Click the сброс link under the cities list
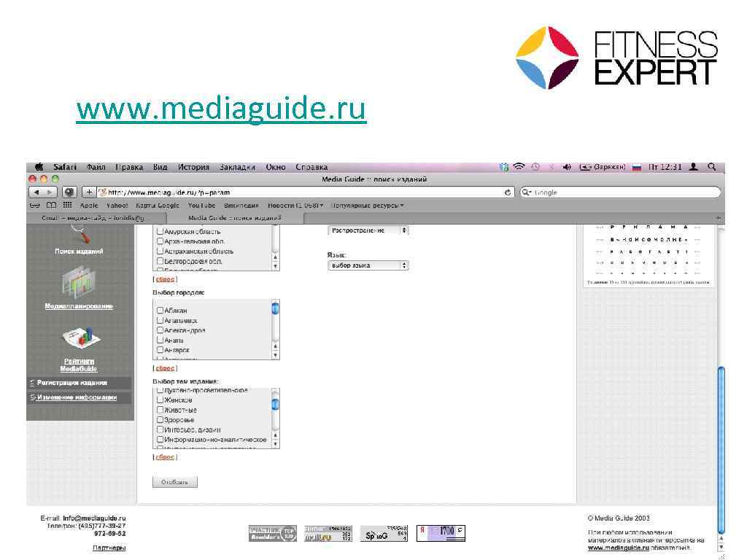Screen dimensions: 747x560 pos(165,368)
